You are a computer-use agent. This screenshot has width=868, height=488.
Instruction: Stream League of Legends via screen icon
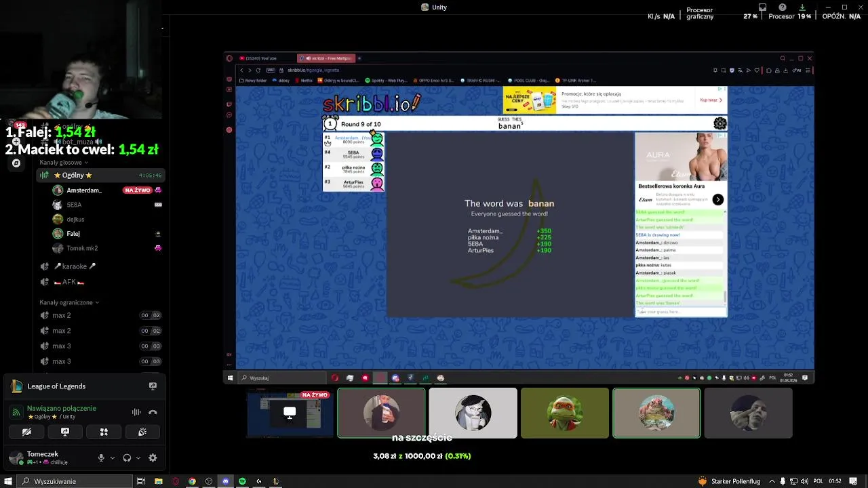(x=153, y=386)
